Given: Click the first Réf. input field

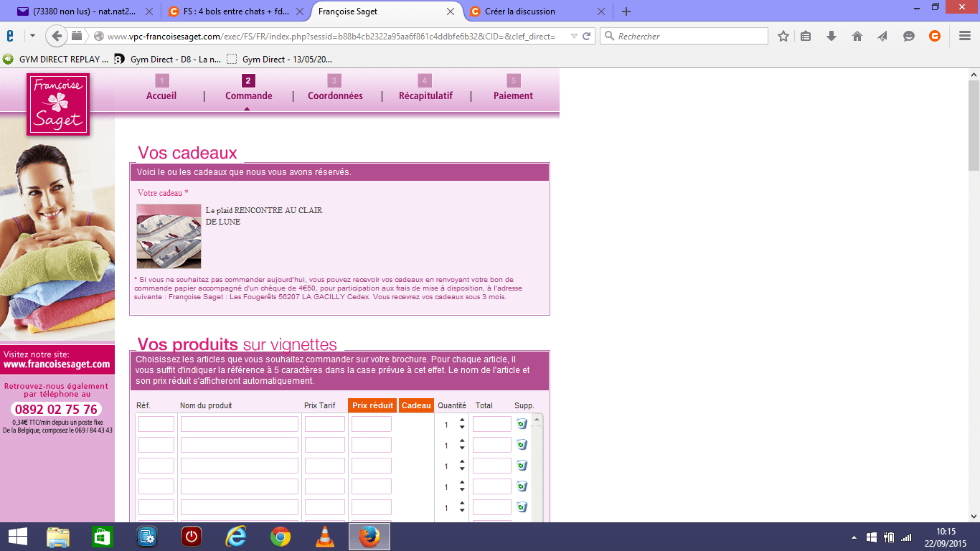Looking at the screenshot, I should [x=156, y=424].
